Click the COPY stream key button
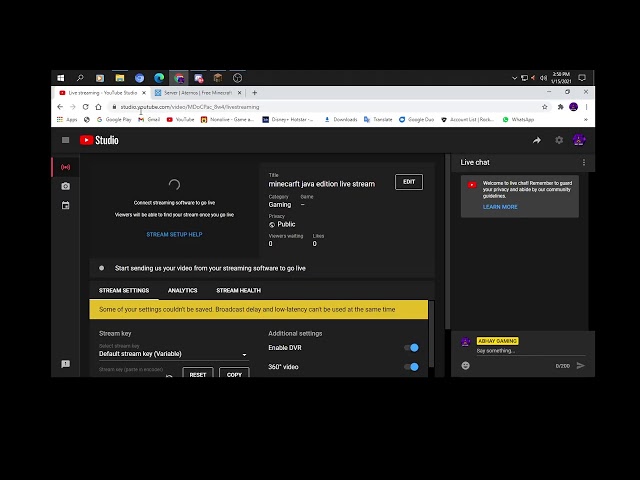 coord(234,373)
